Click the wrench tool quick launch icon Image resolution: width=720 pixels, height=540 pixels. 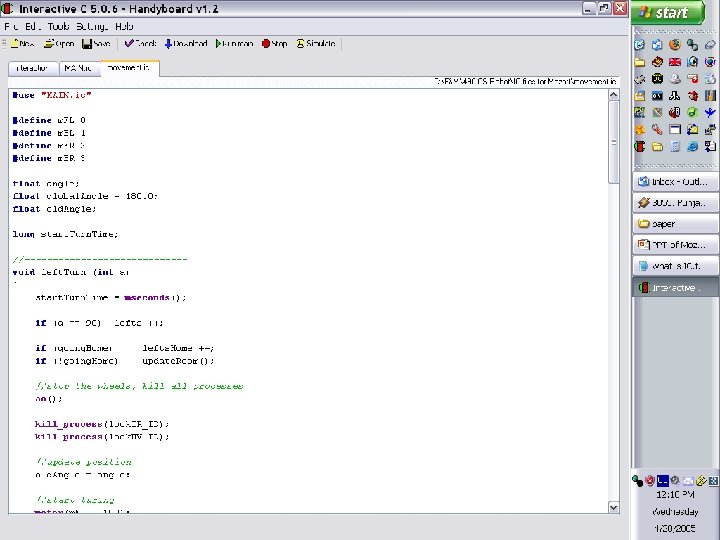tap(657, 129)
